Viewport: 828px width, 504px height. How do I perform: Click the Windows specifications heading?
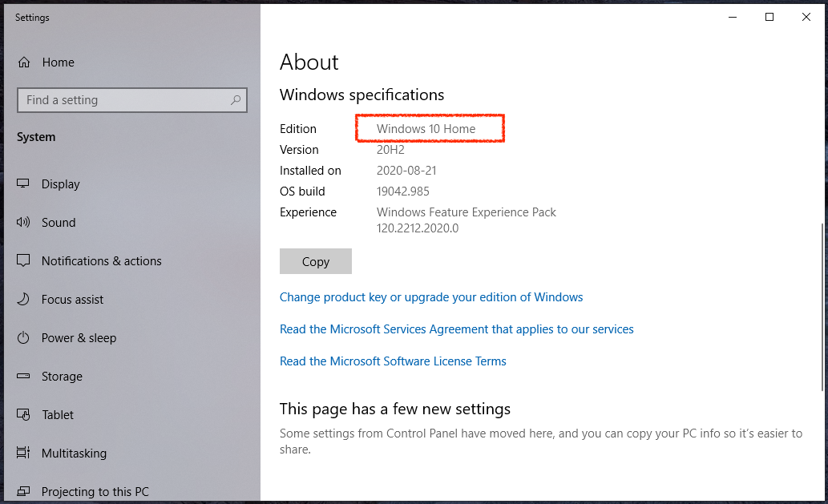point(361,95)
